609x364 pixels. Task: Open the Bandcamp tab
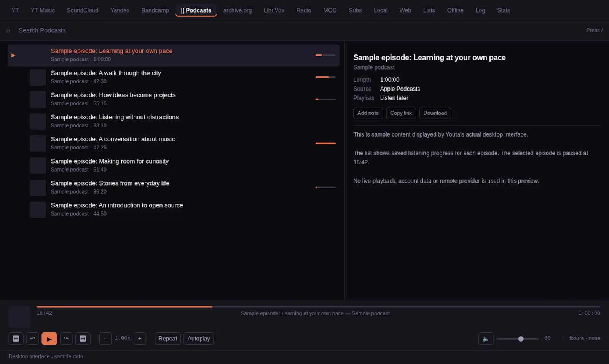click(x=155, y=10)
